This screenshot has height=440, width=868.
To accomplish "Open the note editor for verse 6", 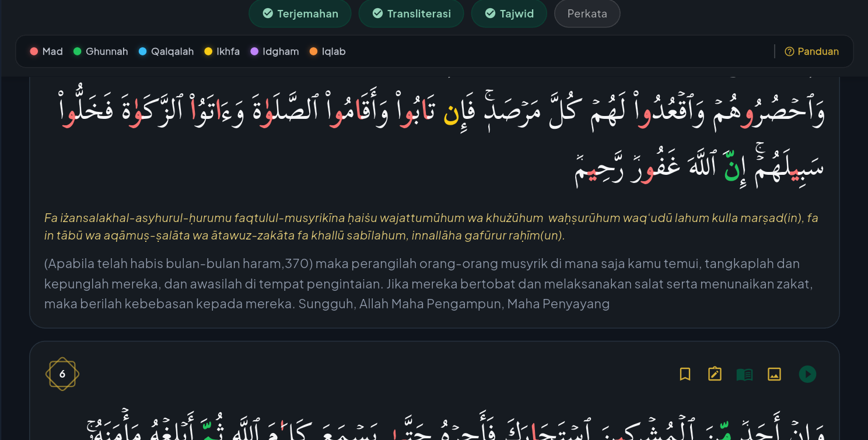I will (715, 374).
